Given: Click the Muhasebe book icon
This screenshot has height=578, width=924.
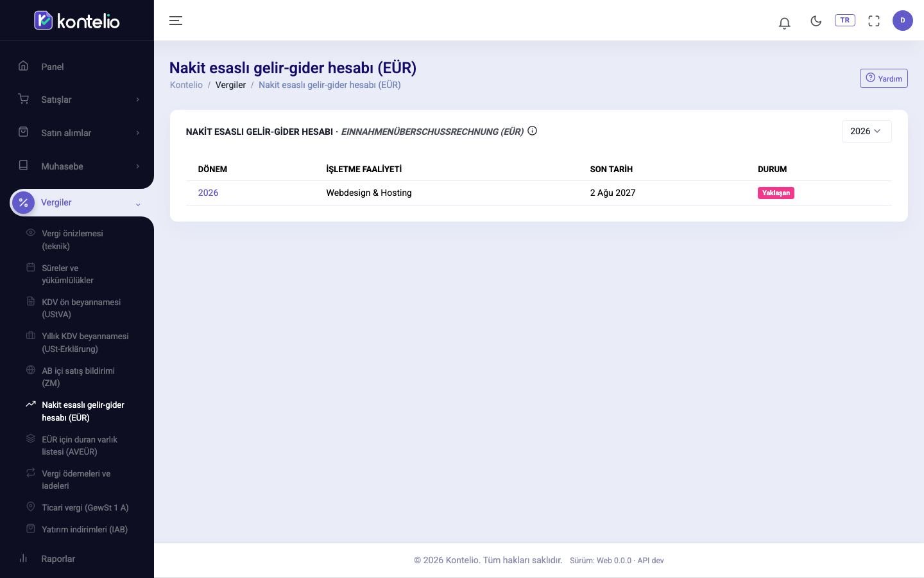Looking at the screenshot, I should click(x=24, y=165).
